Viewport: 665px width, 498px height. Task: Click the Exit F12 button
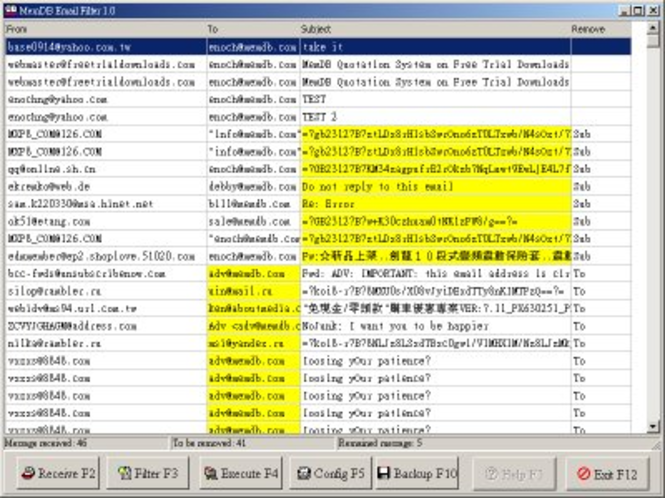pos(607,474)
